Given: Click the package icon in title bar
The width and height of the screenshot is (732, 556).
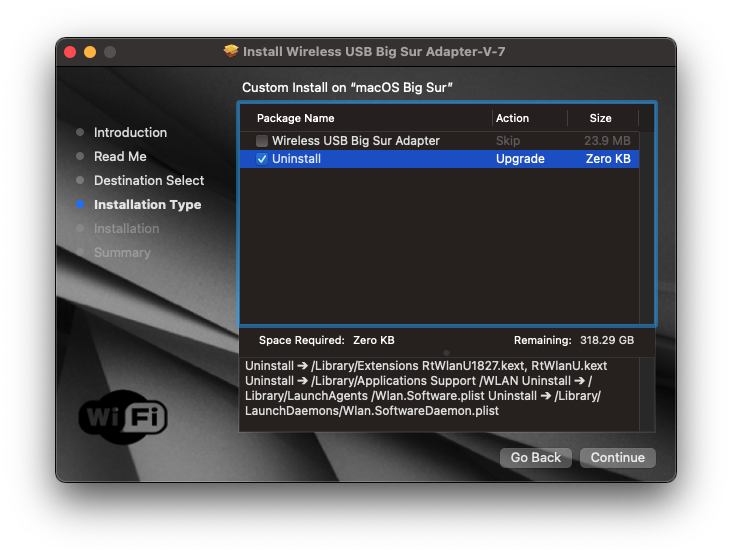Looking at the screenshot, I should (x=231, y=51).
